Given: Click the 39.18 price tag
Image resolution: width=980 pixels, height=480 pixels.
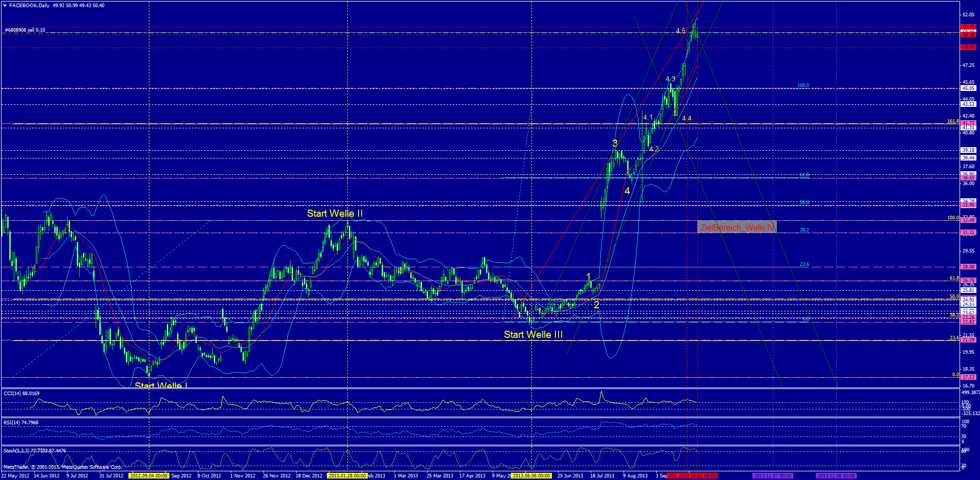Looking at the screenshot, I should pos(968,150).
